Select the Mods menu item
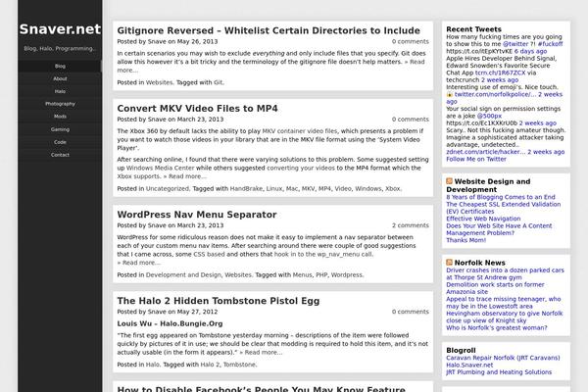Screen dimensions: 588x392 60,117
